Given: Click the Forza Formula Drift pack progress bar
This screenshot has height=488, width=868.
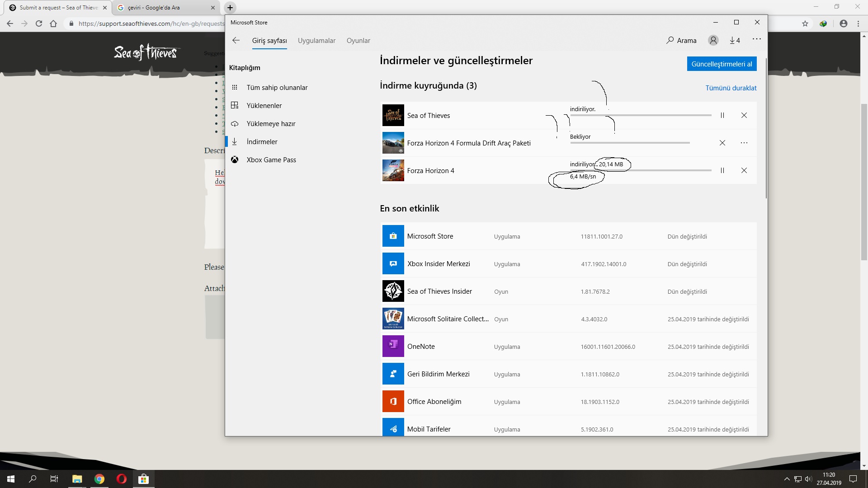Looking at the screenshot, I should tap(630, 143).
